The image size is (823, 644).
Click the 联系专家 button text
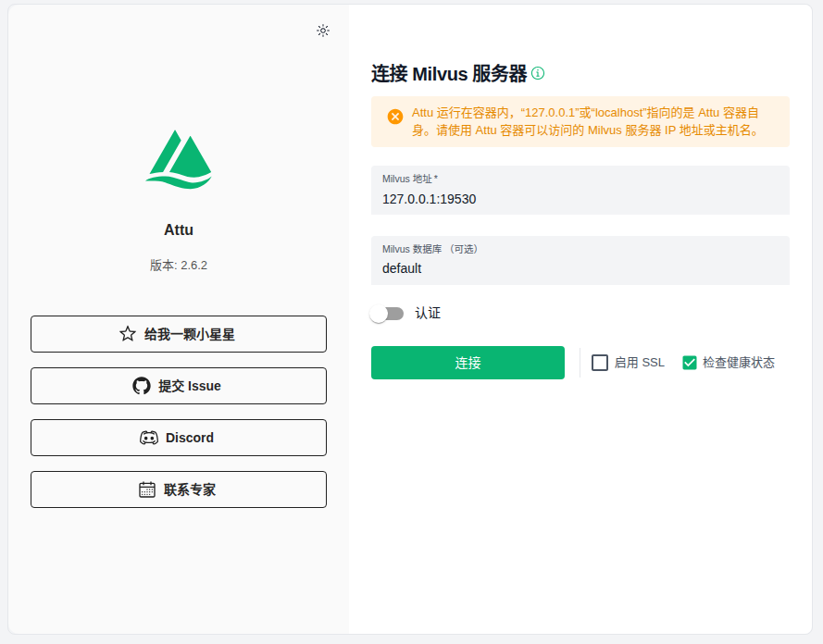[190, 489]
